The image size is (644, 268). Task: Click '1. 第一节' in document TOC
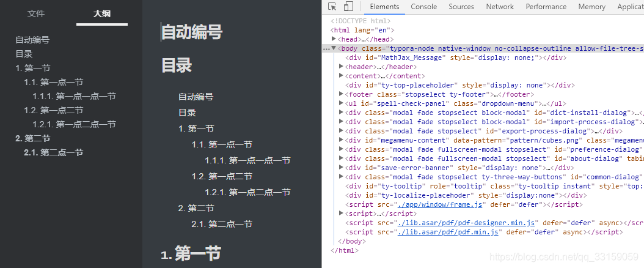click(x=196, y=128)
